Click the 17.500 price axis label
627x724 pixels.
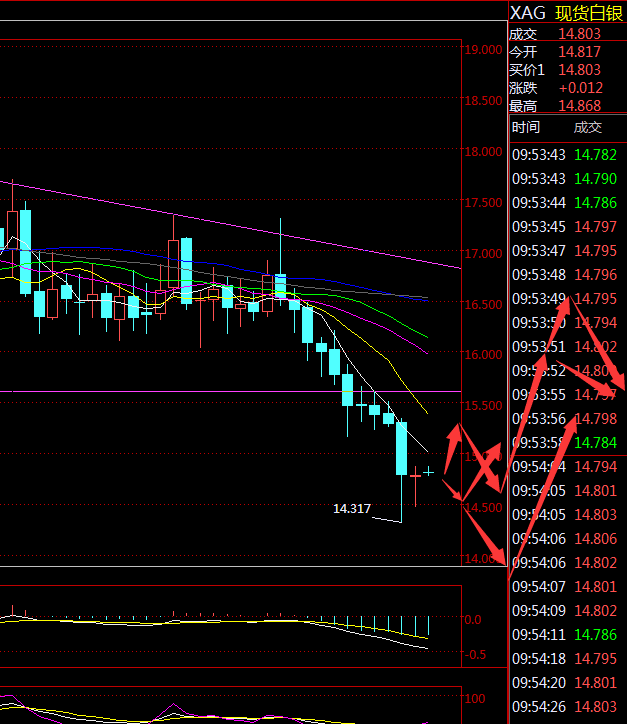[483, 203]
